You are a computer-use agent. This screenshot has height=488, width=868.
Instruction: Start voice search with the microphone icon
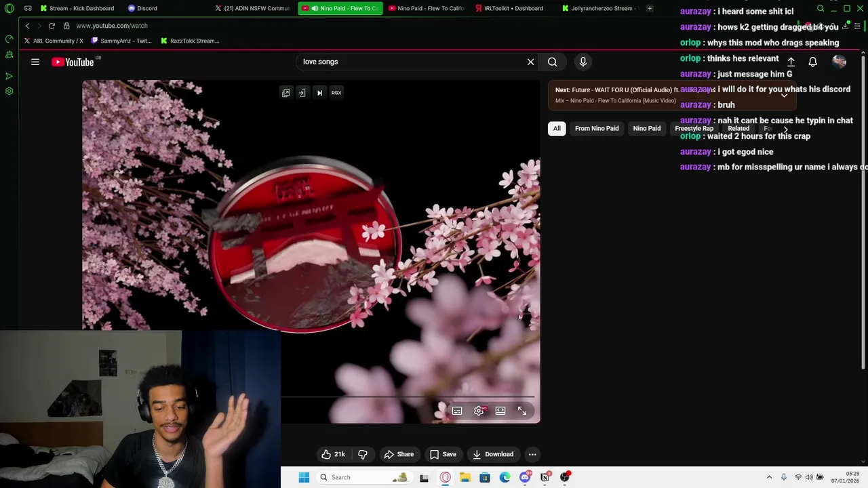(583, 62)
